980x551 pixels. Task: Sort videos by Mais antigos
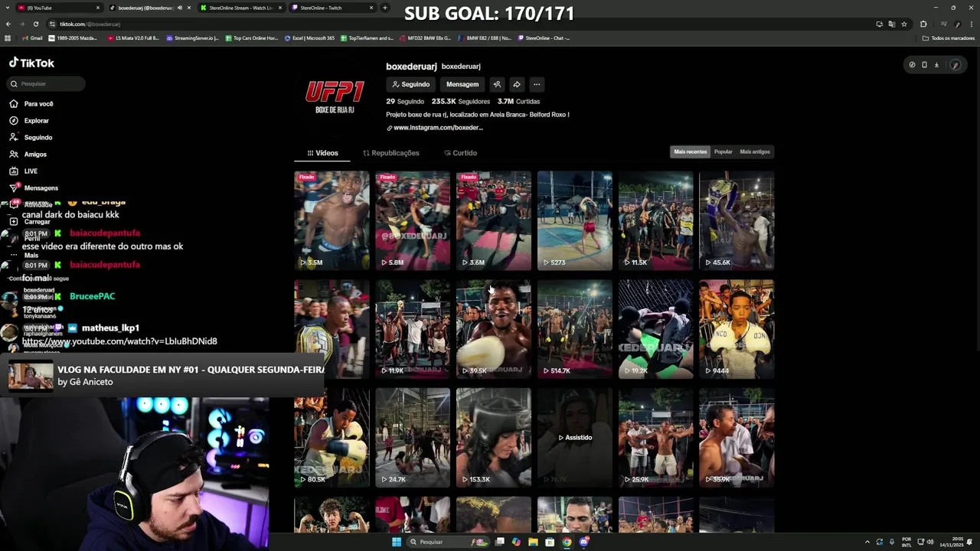pyautogui.click(x=755, y=152)
